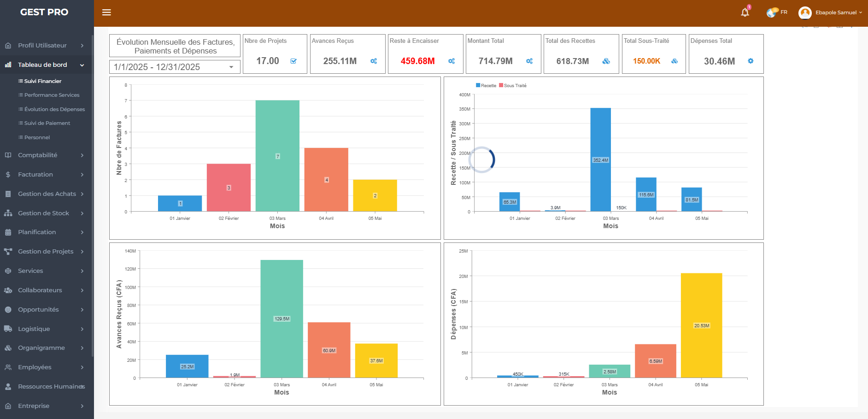Select Évolution des Dépenses in sidebar
The image size is (868, 419).
[54, 109]
